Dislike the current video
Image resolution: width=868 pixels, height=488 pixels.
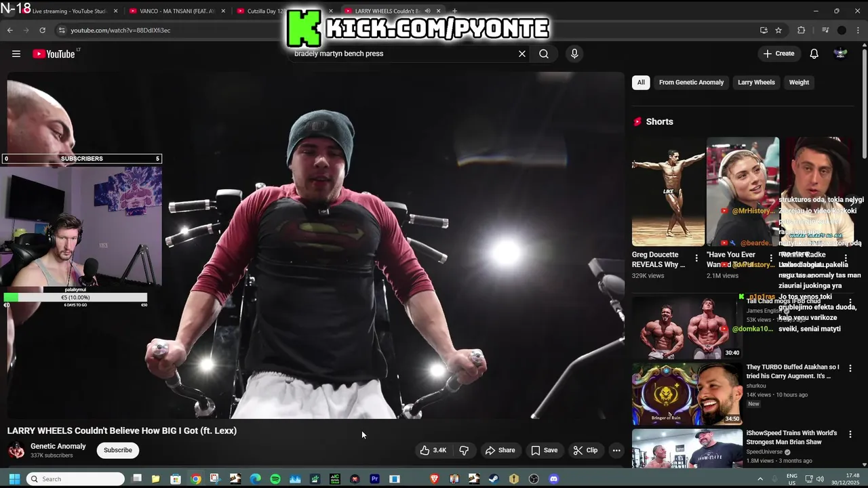465,450
